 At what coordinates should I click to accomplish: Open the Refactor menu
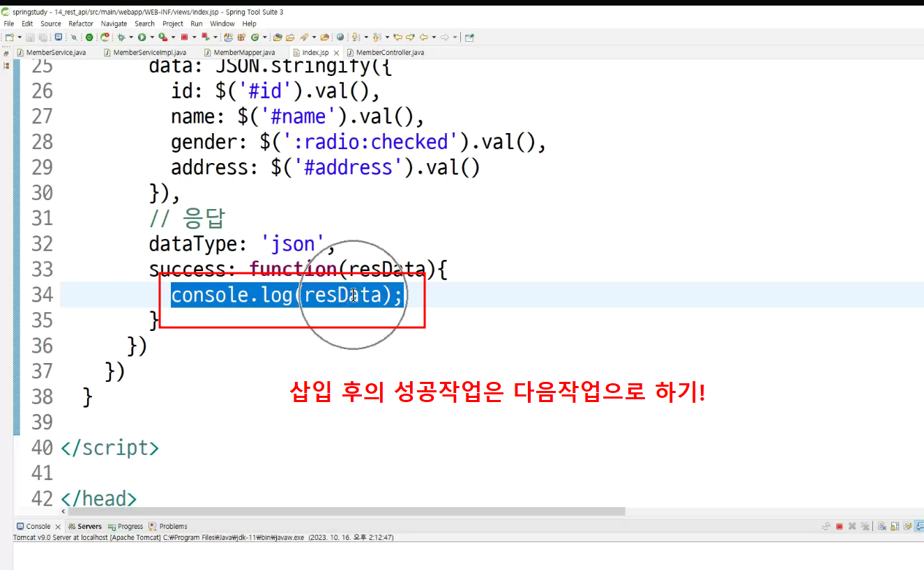pyautogui.click(x=81, y=24)
